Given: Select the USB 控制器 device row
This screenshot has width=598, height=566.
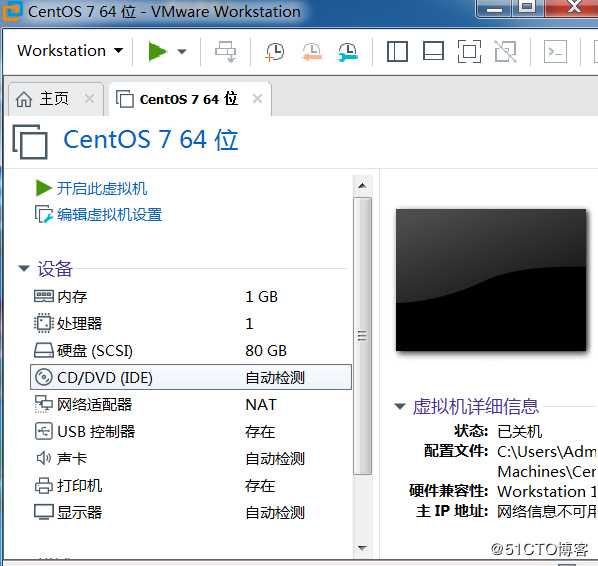Looking at the screenshot, I should 191,432.
